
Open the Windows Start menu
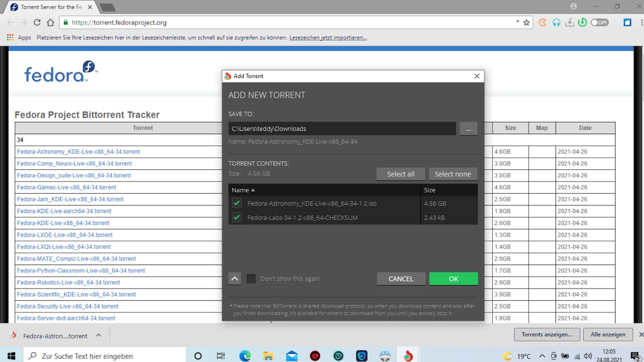coord(11,356)
